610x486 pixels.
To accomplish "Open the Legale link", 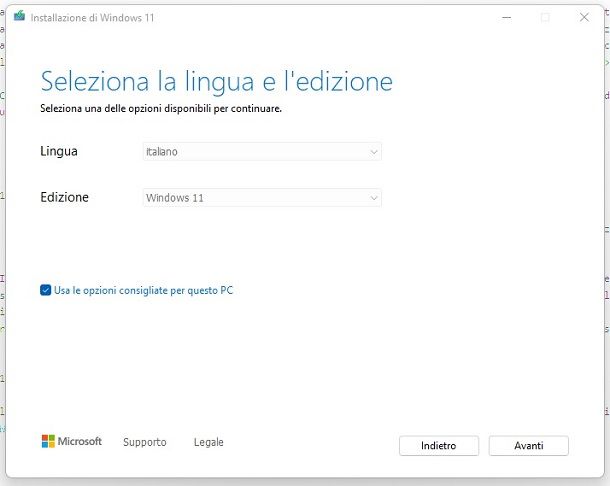I will coord(209,442).
